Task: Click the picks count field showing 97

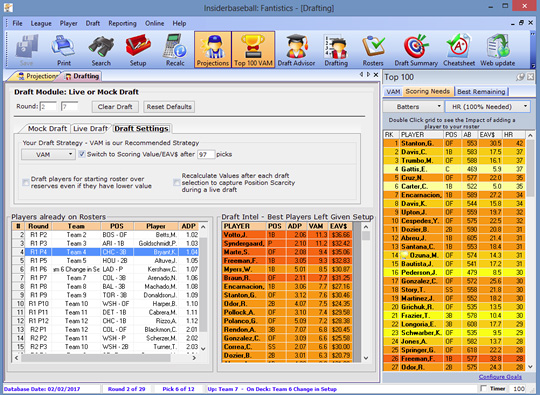Action: coord(206,155)
